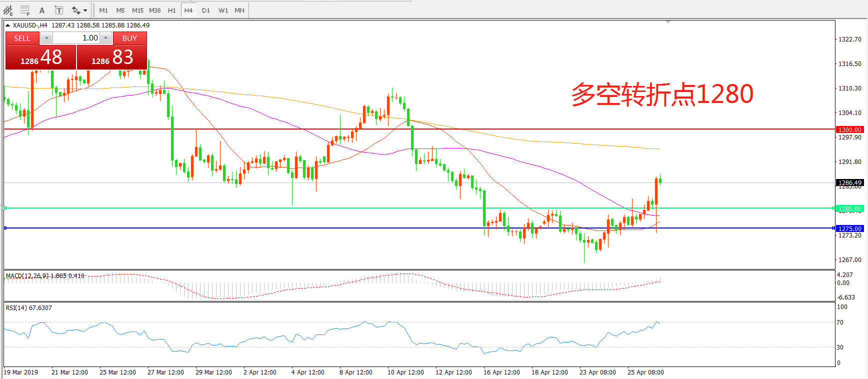The height and width of the screenshot is (379, 868).
Task: Click the blue 1275.00 price level label
Action: tap(849, 228)
